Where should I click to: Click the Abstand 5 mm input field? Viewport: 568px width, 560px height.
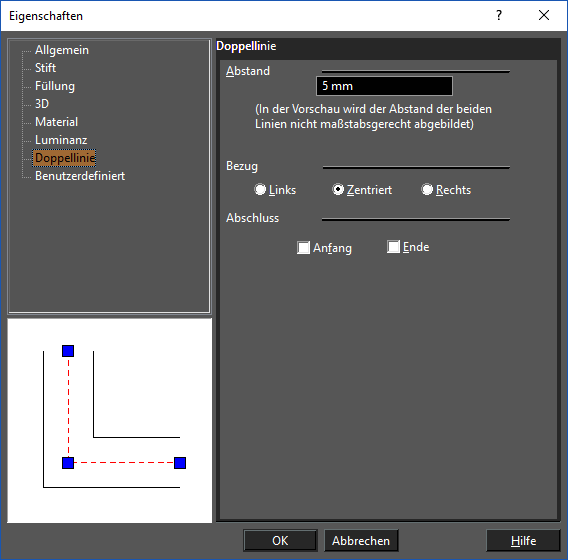[x=384, y=86]
